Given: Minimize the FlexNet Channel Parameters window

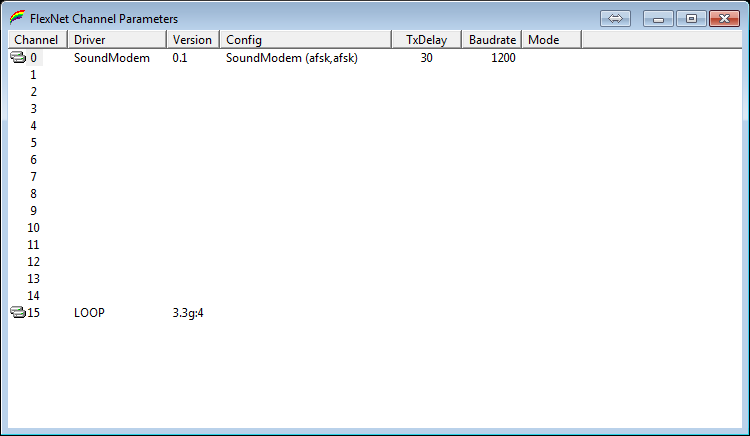Looking at the screenshot, I should (x=658, y=19).
